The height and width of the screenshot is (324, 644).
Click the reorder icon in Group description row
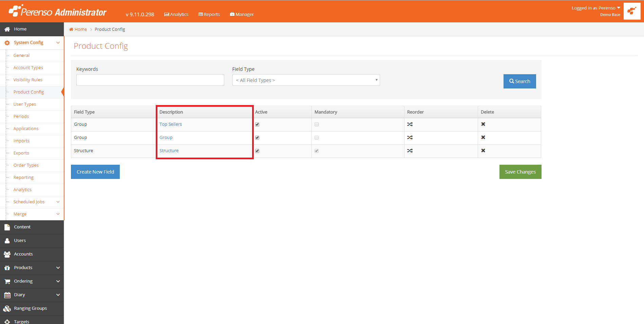410,138
